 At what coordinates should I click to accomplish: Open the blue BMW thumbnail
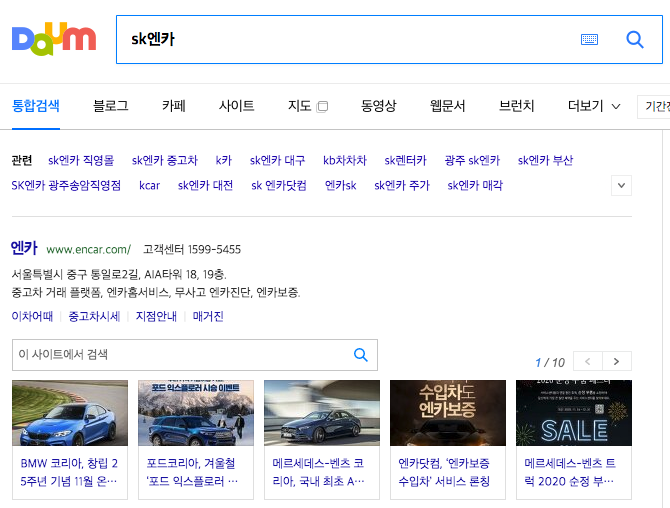(70, 413)
